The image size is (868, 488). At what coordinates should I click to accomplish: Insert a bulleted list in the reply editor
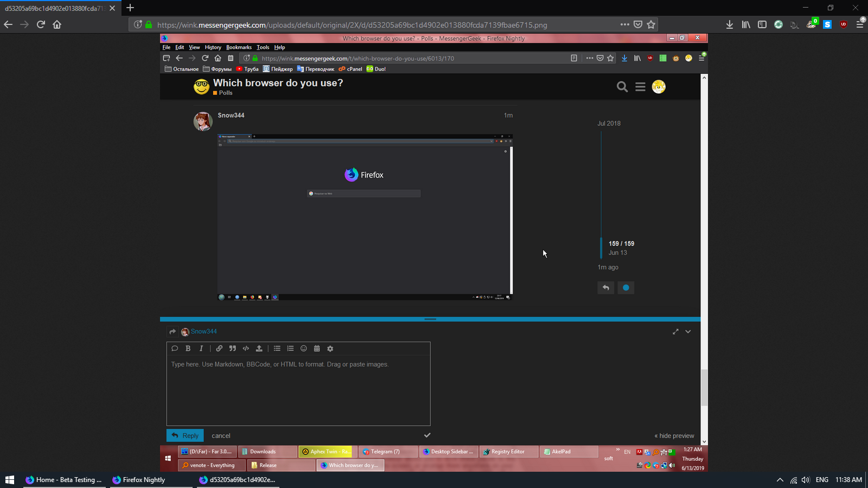point(277,349)
